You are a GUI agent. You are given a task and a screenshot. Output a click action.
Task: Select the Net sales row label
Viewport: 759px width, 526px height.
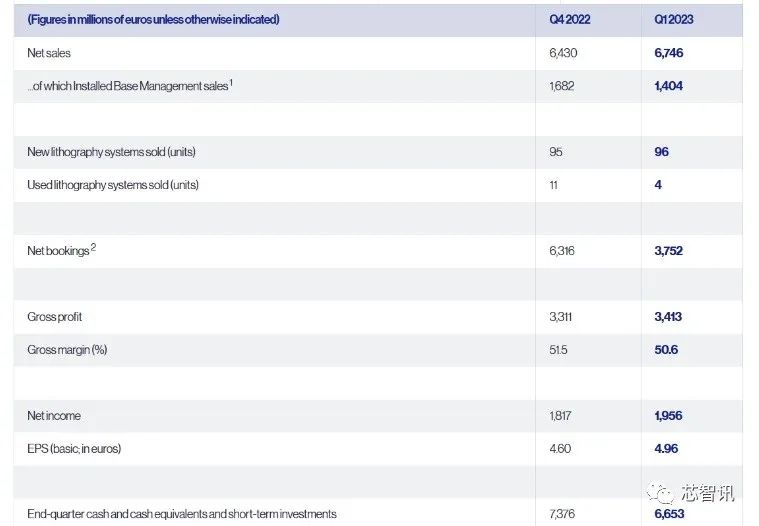coord(49,53)
